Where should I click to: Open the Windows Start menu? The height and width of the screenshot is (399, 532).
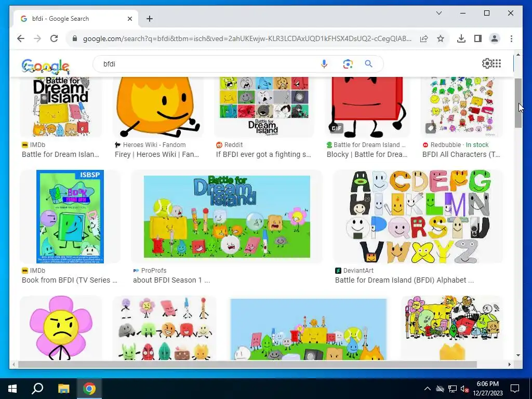pyautogui.click(x=12, y=389)
